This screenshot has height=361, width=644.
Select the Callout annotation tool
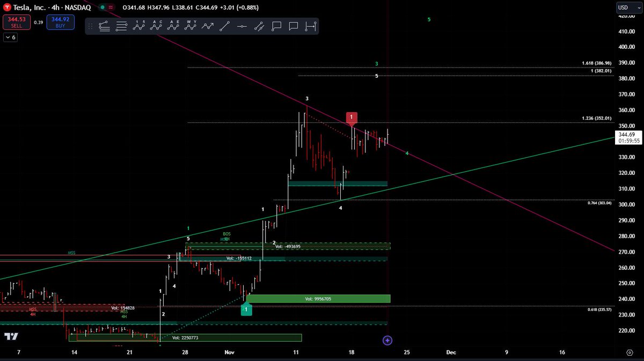pos(276,26)
